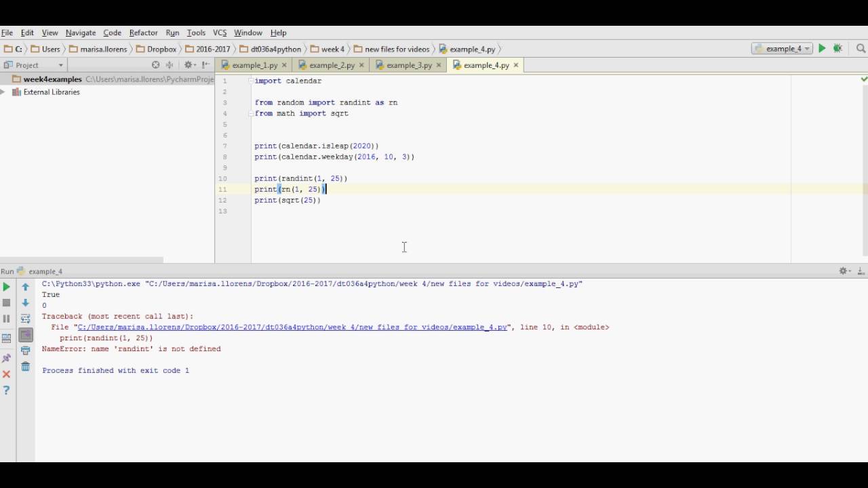Click the pause output icon in Run panel
868x488 pixels.
7,319
